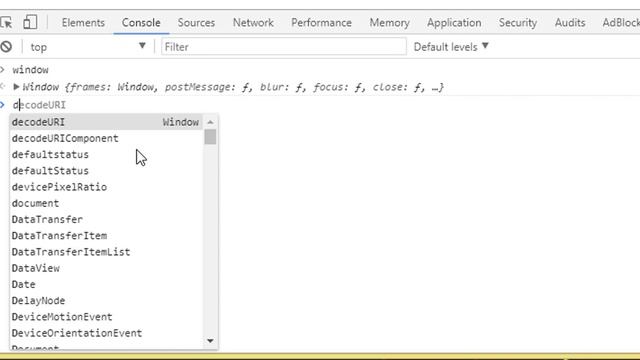The width and height of the screenshot is (640, 360).
Task: Select Date suggestion
Action: pos(106,284)
